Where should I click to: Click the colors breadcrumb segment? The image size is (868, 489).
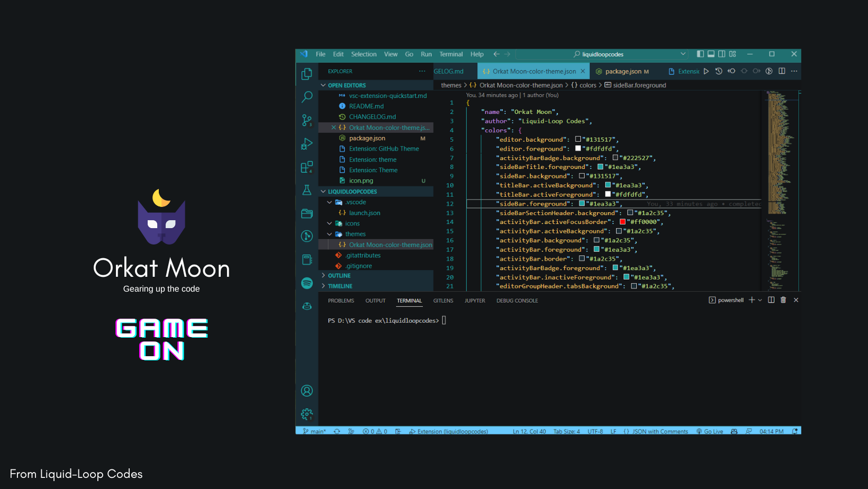click(584, 85)
